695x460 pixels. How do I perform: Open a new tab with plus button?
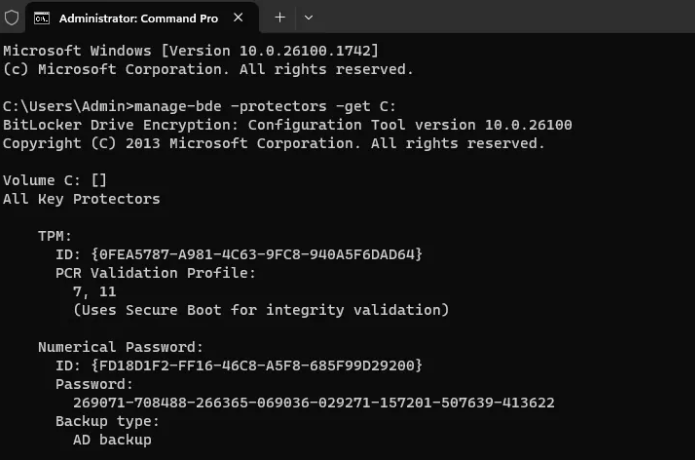click(x=280, y=18)
